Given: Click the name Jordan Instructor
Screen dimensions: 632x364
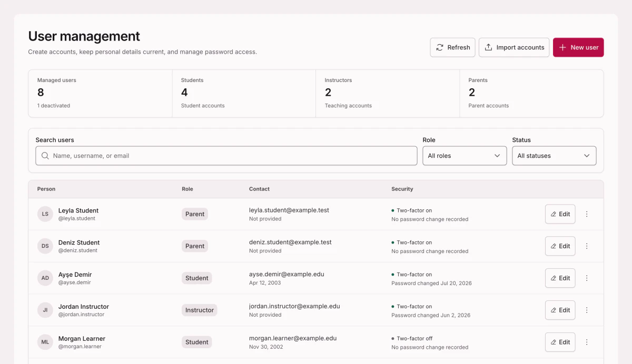Looking at the screenshot, I should click(84, 307).
